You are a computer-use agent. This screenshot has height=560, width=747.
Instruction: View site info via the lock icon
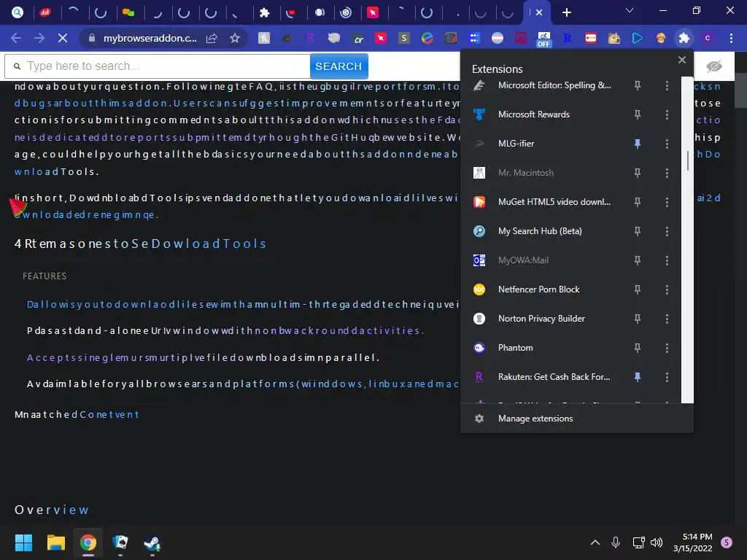(x=92, y=38)
